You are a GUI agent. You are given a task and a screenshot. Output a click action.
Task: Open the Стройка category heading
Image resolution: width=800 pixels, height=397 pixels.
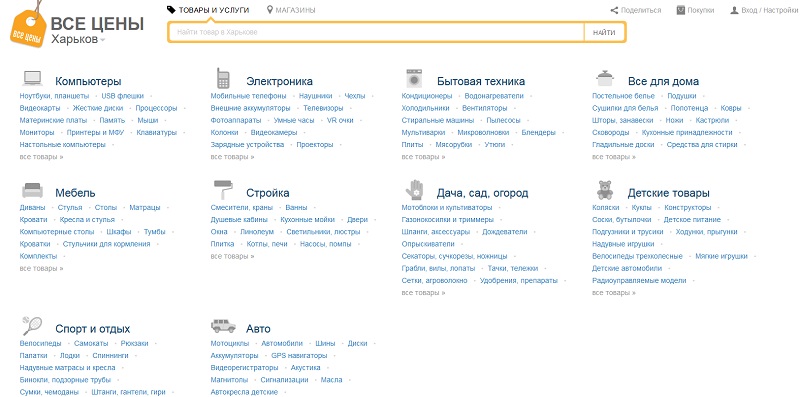tap(268, 193)
